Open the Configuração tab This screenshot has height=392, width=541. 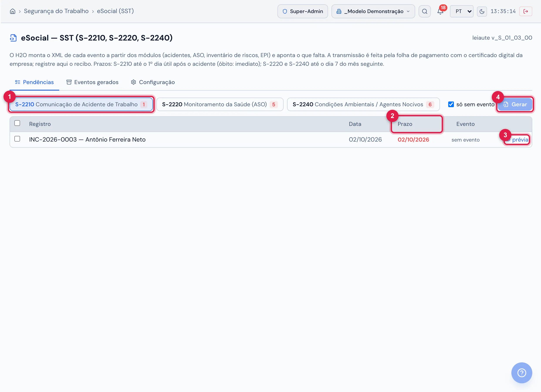tap(153, 82)
